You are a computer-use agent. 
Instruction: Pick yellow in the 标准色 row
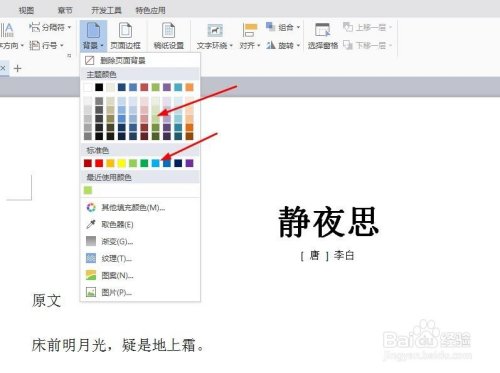coord(122,163)
